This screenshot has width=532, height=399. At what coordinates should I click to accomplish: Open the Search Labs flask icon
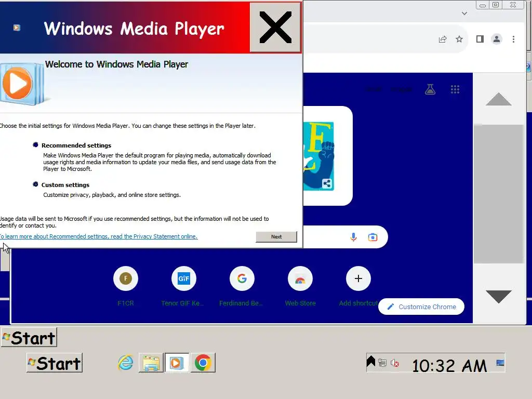coord(430,89)
